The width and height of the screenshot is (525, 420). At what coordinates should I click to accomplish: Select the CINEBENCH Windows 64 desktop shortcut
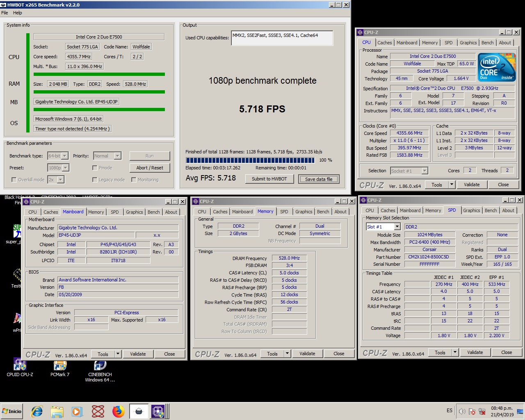(100, 371)
